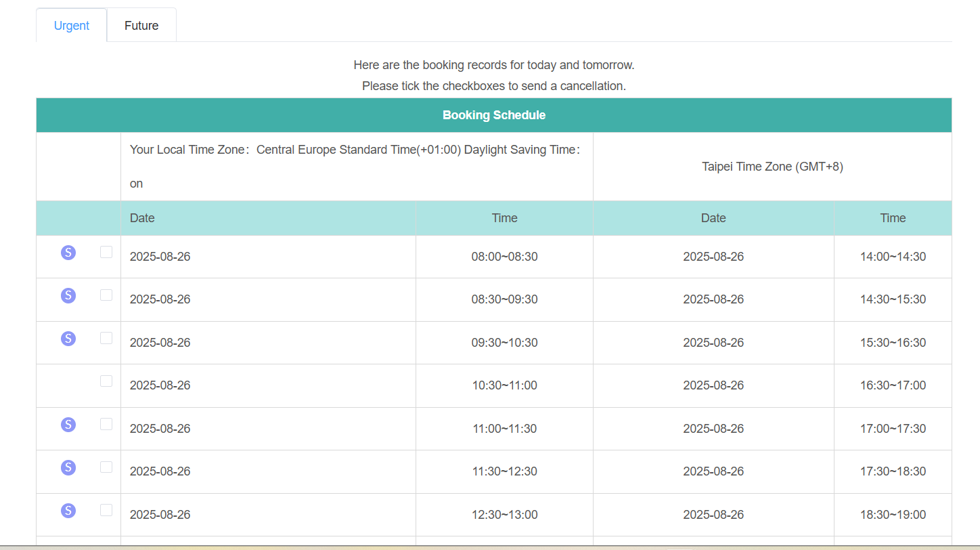Click the Booking Schedule header
Viewport: 980px width, 550px height.
coord(494,115)
